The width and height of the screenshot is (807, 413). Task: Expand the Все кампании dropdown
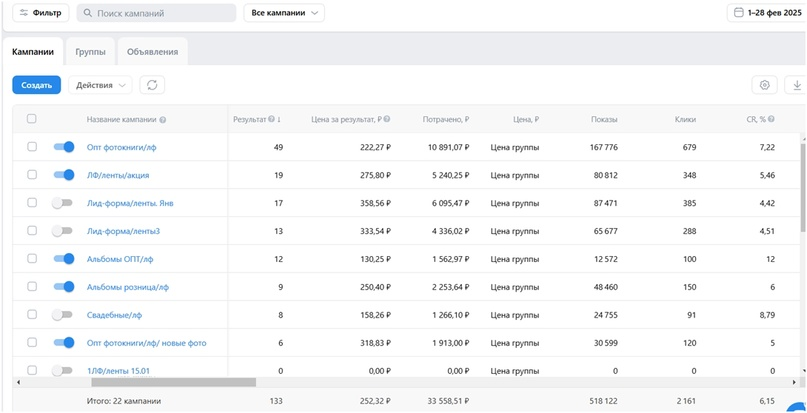pos(284,14)
